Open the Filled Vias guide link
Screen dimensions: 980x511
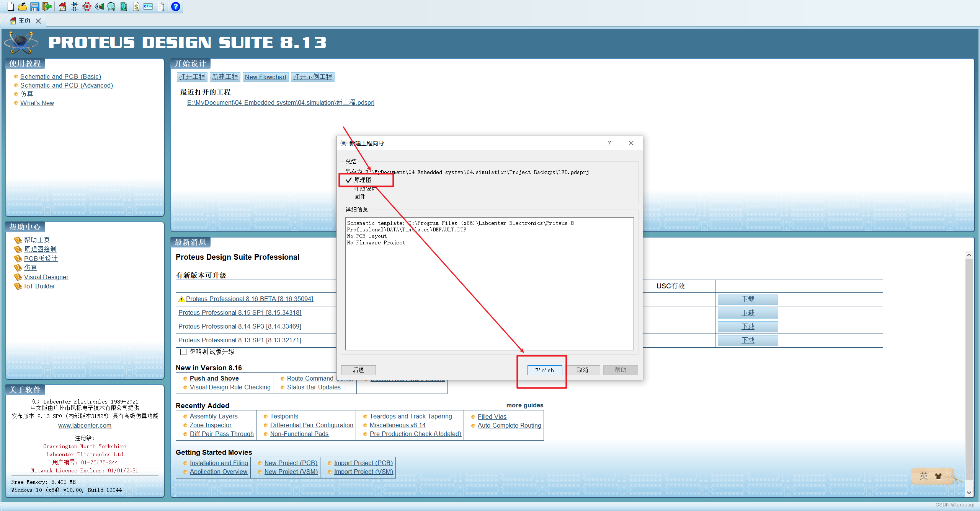(492, 417)
